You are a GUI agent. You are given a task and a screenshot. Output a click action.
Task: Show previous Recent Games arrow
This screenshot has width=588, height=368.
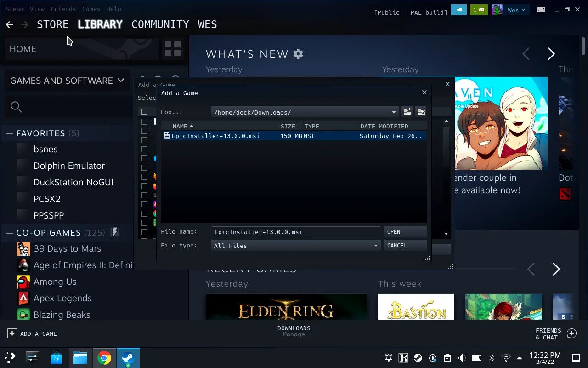click(531, 269)
